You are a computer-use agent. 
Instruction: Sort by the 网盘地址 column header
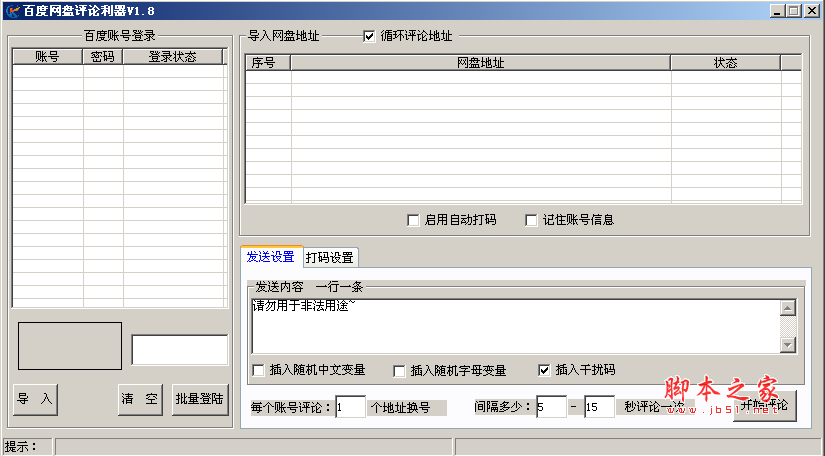tap(480, 63)
